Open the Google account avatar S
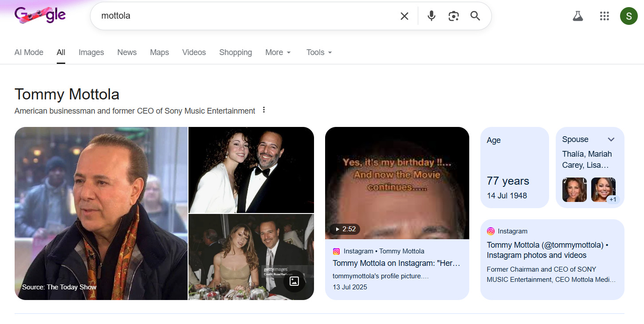This screenshot has height=324, width=644. (x=628, y=16)
